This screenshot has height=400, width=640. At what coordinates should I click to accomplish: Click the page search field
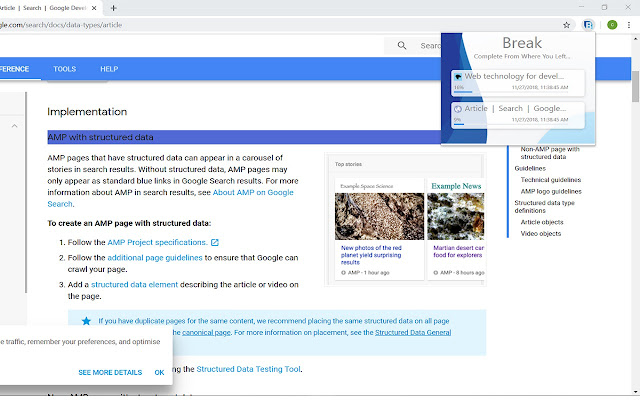[412, 45]
